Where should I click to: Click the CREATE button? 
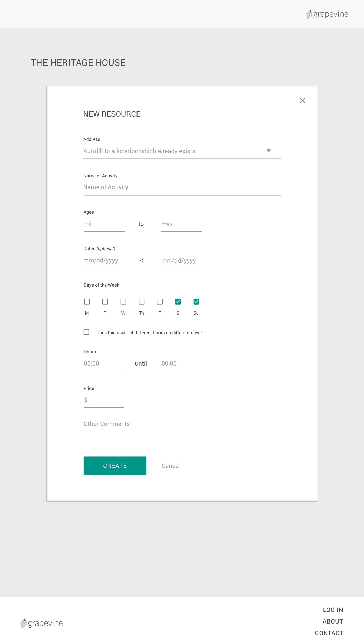[115, 466]
